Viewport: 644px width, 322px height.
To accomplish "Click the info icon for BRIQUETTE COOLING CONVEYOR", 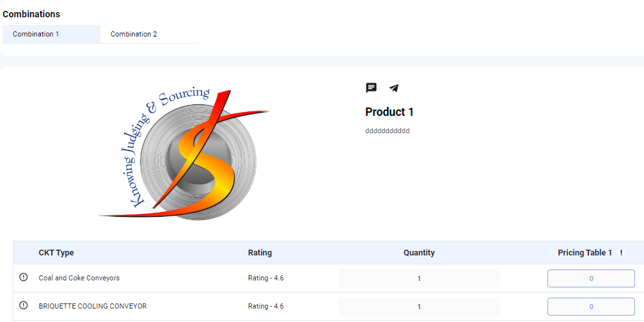I will tap(24, 305).
